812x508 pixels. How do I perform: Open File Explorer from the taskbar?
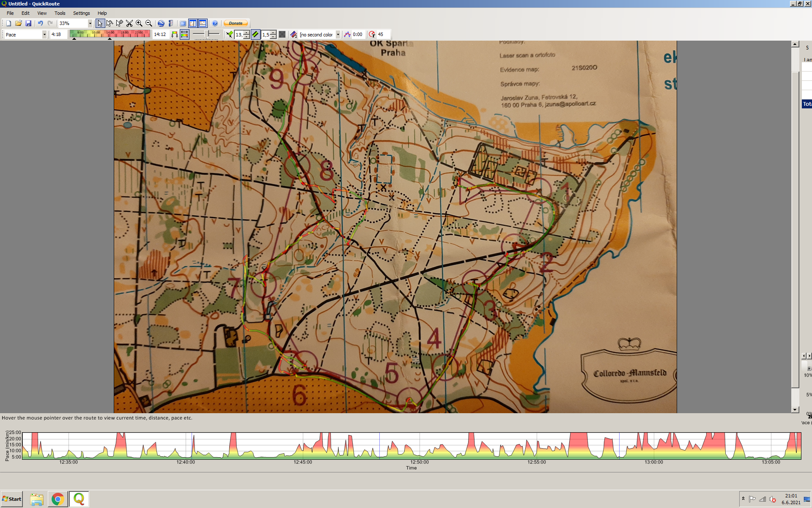(37, 499)
